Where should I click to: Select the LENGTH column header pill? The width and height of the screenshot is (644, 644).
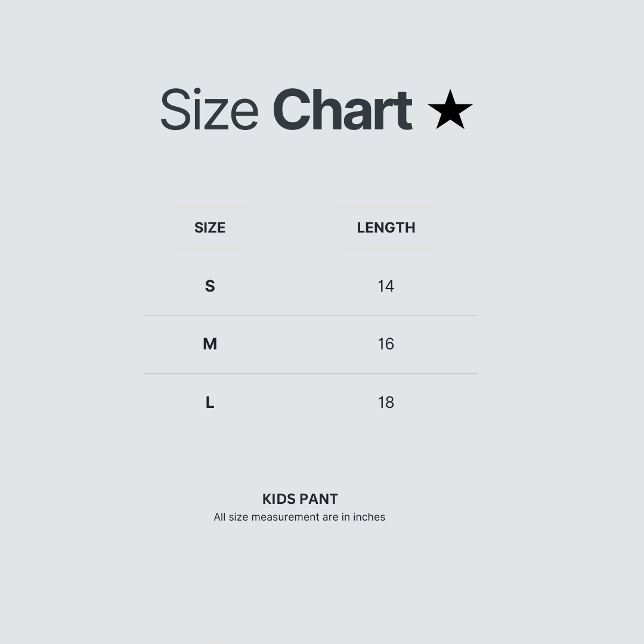coord(386,228)
